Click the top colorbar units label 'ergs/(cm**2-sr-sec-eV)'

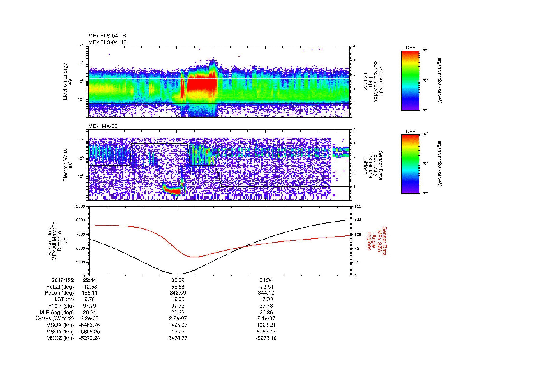point(440,81)
